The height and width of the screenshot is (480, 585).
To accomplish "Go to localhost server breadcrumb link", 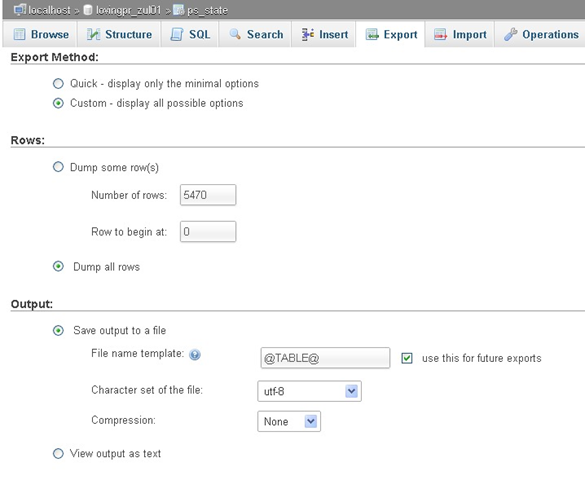I will 49,10.
